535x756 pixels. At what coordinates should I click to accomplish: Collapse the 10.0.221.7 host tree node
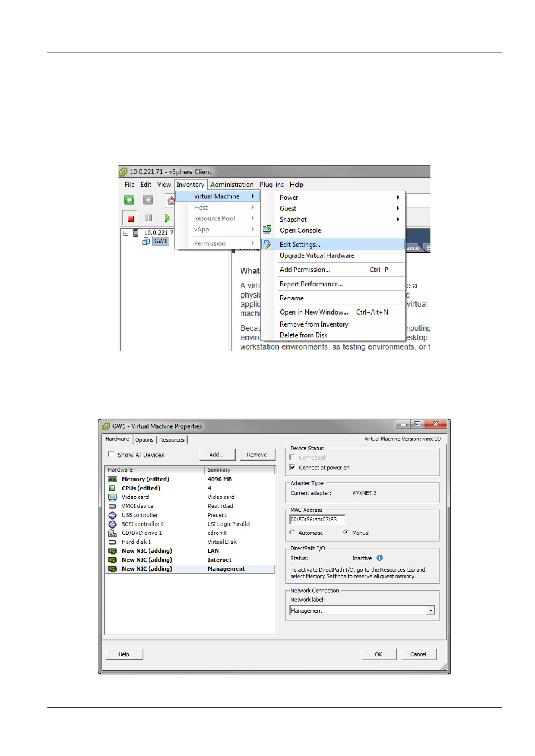126,233
